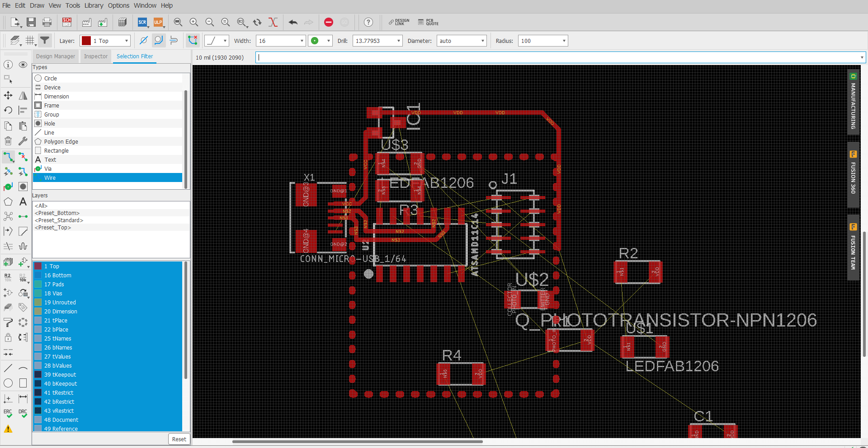Click the red Stop icon in the toolbar

click(329, 22)
